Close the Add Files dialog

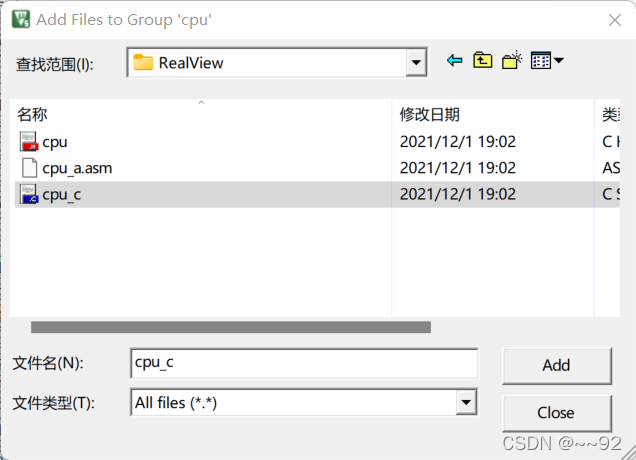click(556, 413)
